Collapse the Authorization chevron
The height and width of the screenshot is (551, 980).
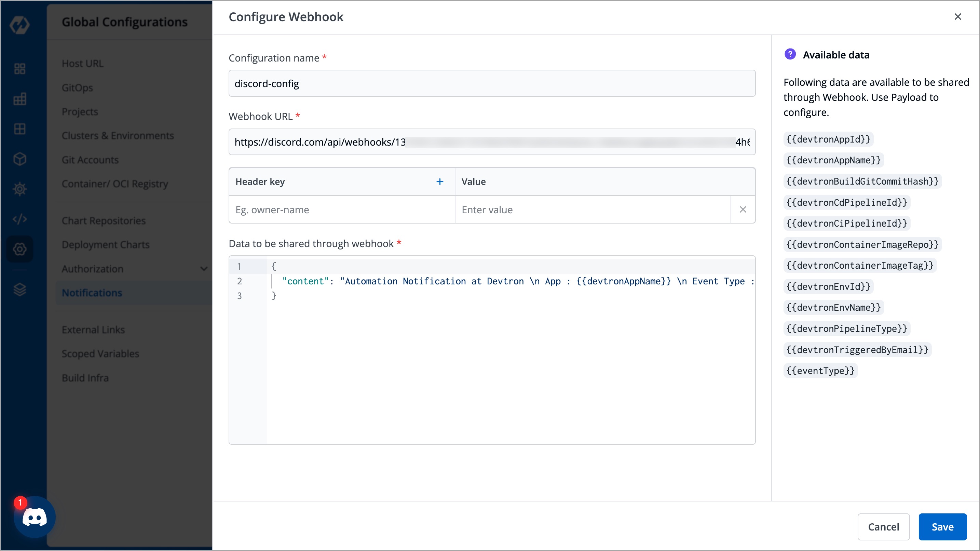[204, 269]
